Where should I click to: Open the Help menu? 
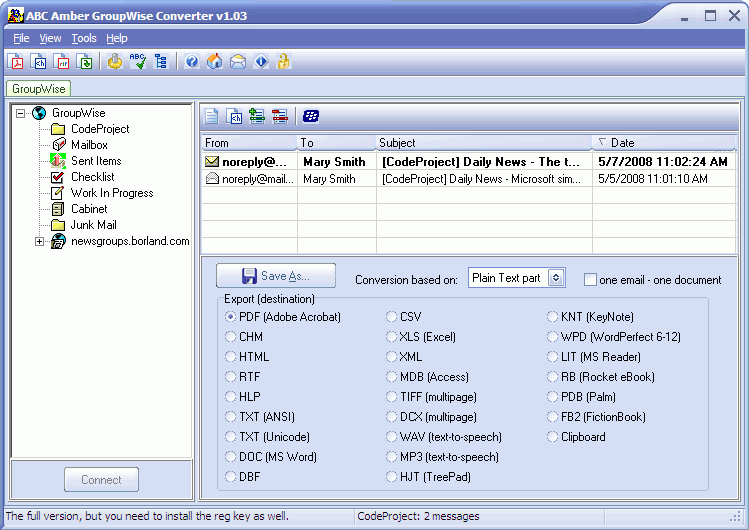[117, 38]
